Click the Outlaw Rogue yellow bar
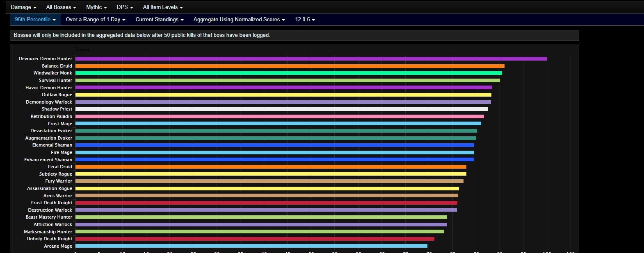Screen dimensions: 644x253 (283, 95)
